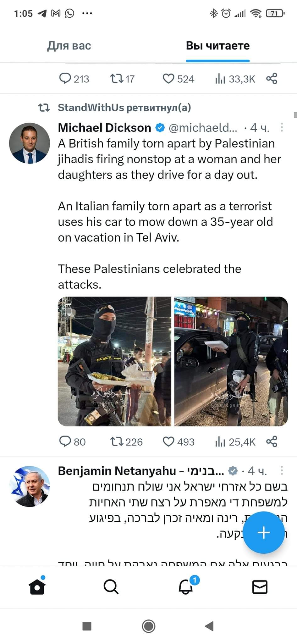Select the Вы читаете tab
The width and height of the screenshot is (297, 644).
217,46
